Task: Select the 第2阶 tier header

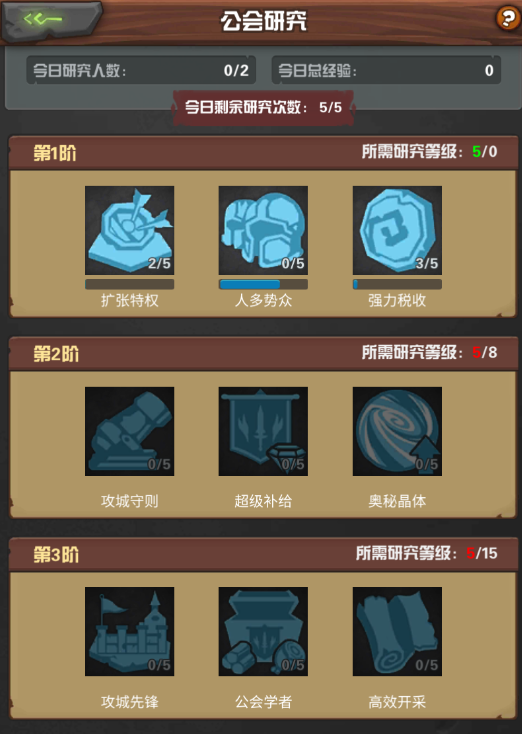Action: pyautogui.click(x=263, y=353)
